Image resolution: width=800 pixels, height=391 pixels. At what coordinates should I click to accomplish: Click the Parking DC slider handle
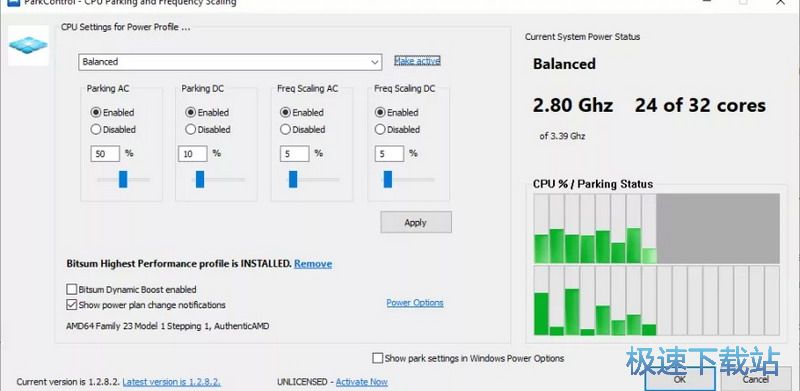200,179
